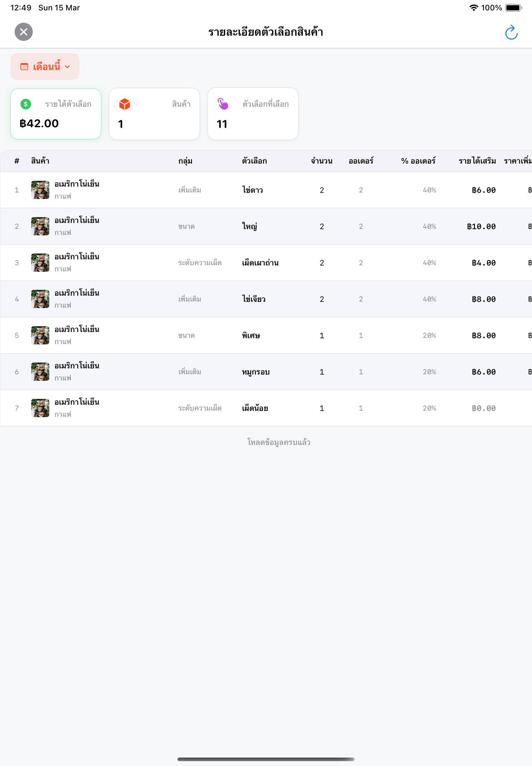Open the ใหญ่ size option row

(x=266, y=227)
